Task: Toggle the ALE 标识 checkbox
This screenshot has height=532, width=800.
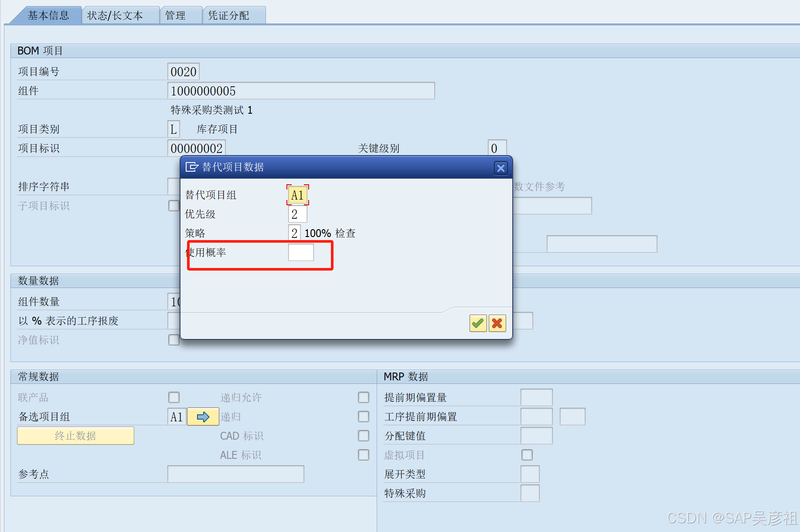Action: pos(364,455)
